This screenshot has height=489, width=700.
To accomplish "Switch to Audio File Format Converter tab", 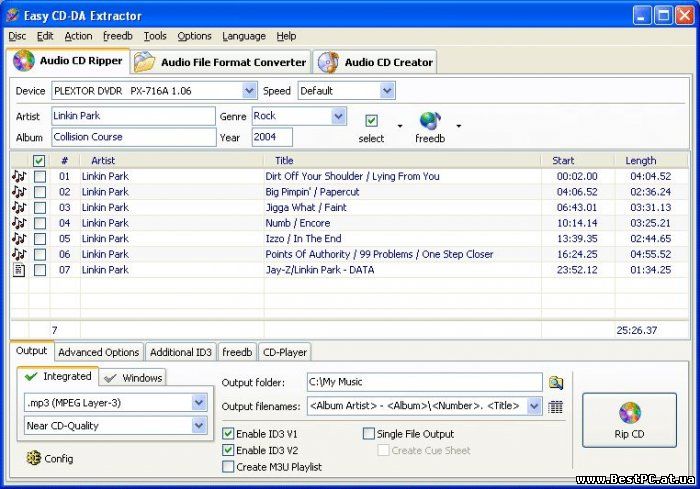I will (221, 62).
